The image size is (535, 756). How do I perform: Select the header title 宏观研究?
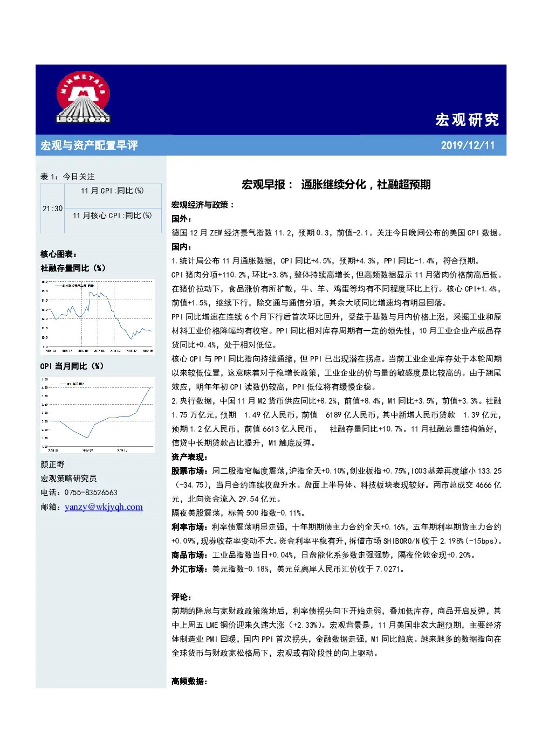pos(467,120)
